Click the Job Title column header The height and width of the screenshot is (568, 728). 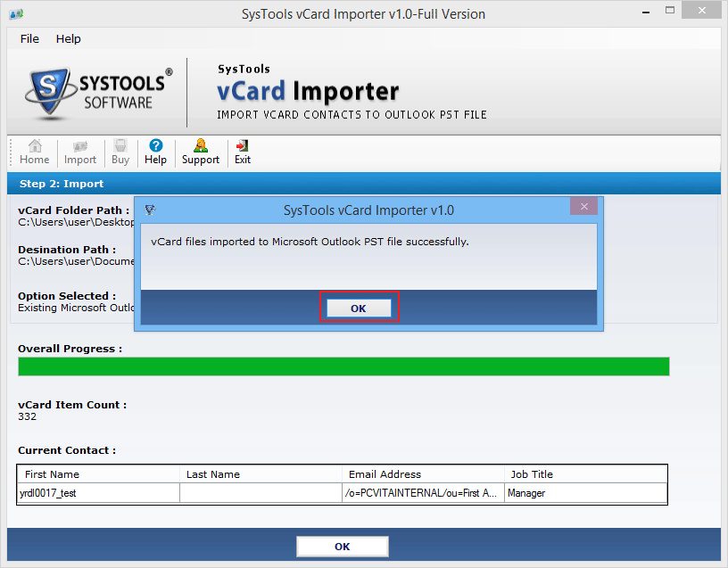point(586,474)
